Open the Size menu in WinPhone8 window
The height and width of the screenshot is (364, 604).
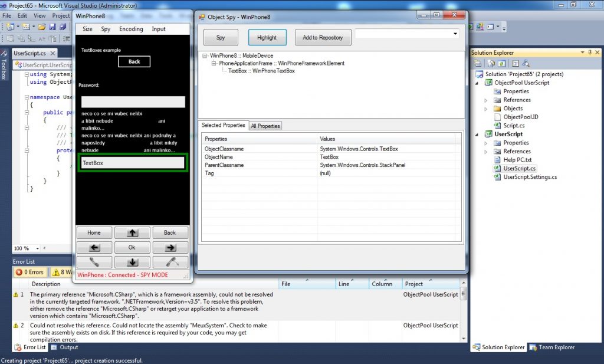(87, 29)
